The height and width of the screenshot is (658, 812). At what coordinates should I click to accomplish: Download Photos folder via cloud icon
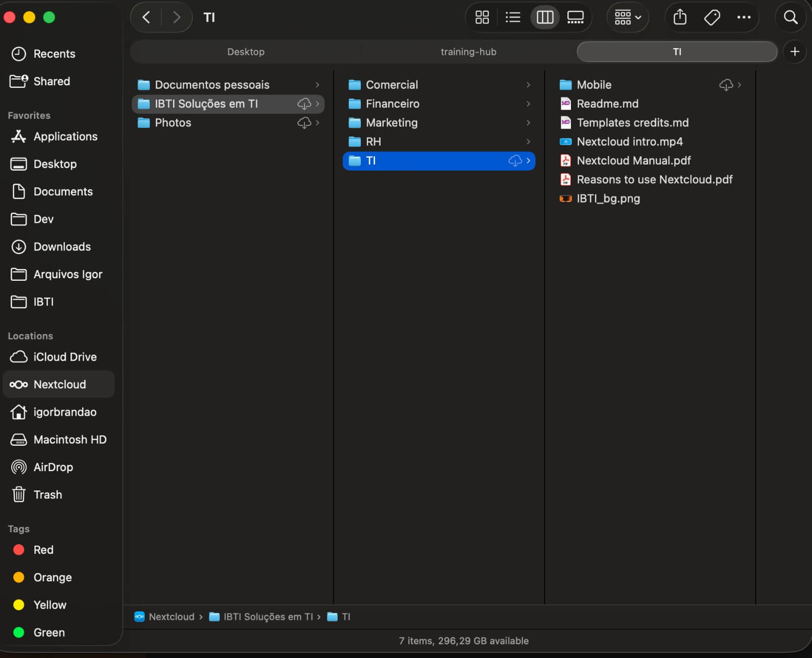coord(304,123)
